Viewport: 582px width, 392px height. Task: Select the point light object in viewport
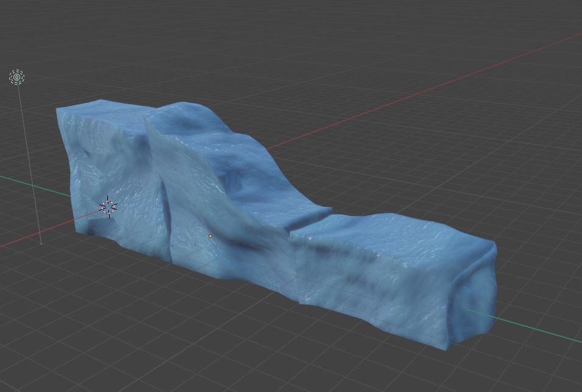click(16, 77)
